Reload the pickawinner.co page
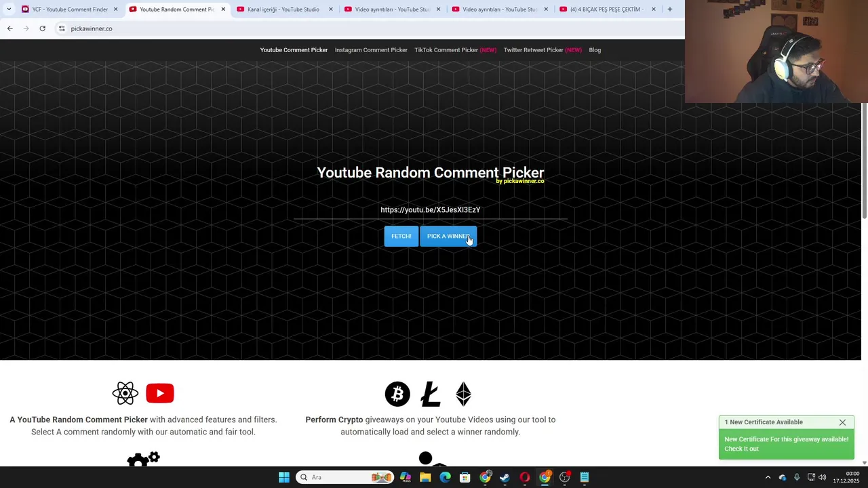 (x=42, y=28)
